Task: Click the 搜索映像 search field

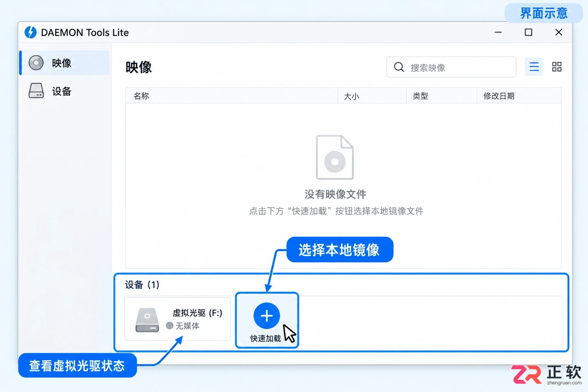Action: [451, 67]
